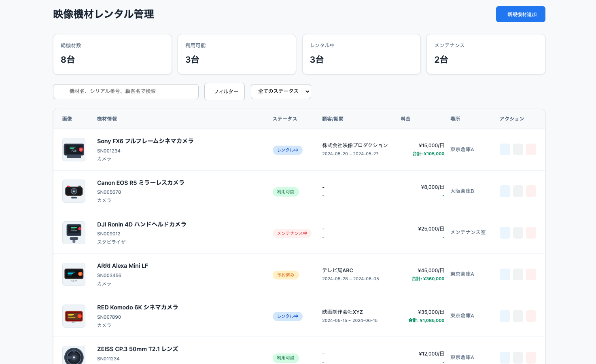Screen dimensions: 596x364
Task: Click the red action button for Canon EOS R5
Action: click(x=531, y=191)
